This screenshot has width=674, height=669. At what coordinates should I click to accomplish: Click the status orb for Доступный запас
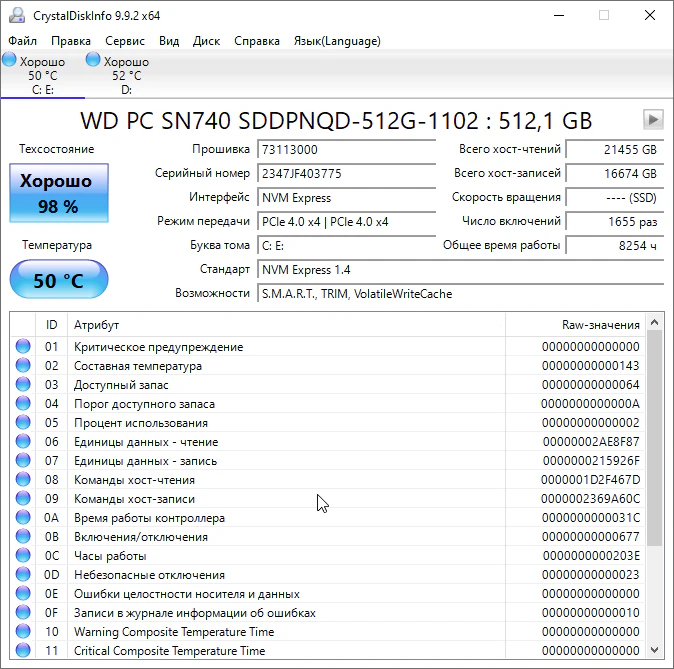pyautogui.click(x=23, y=384)
